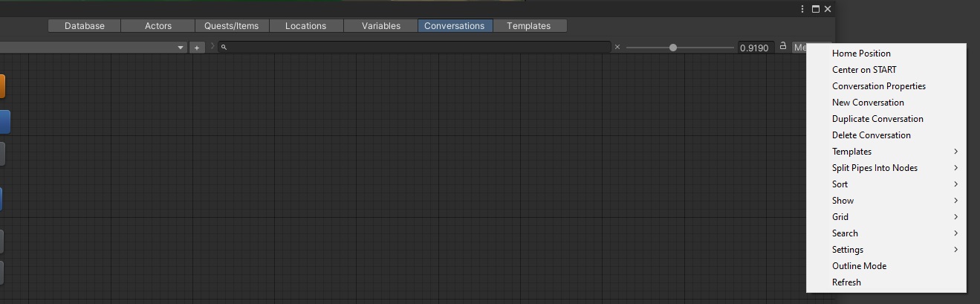Screen dimensions: 980x304
Task: Toggle the zoom lock icon
Action: click(782, 46)
